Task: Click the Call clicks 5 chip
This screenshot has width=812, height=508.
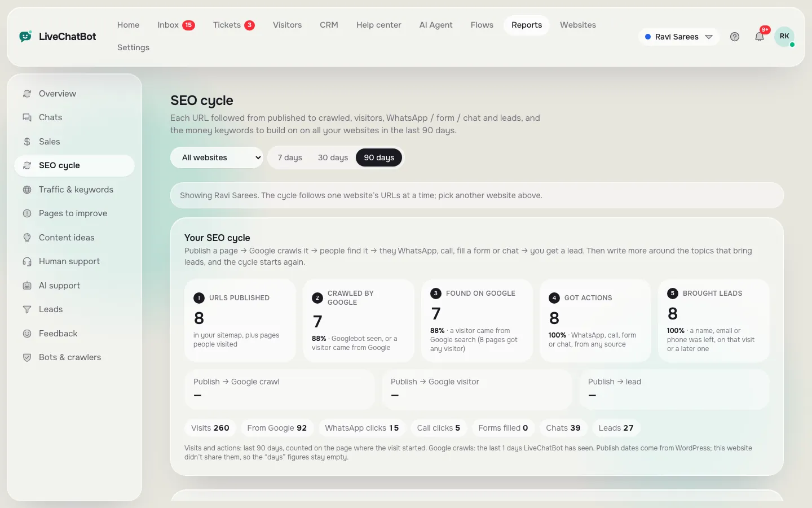Action: point(439,428)
